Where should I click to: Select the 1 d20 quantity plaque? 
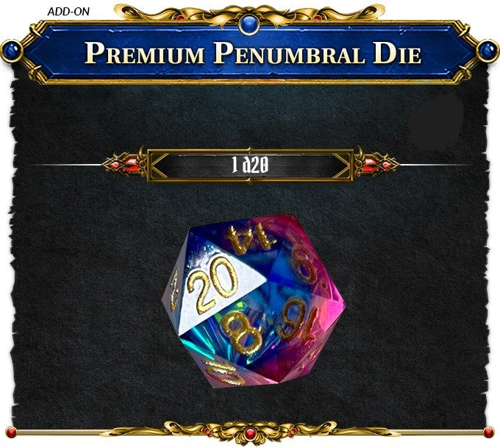coord(250,166)
